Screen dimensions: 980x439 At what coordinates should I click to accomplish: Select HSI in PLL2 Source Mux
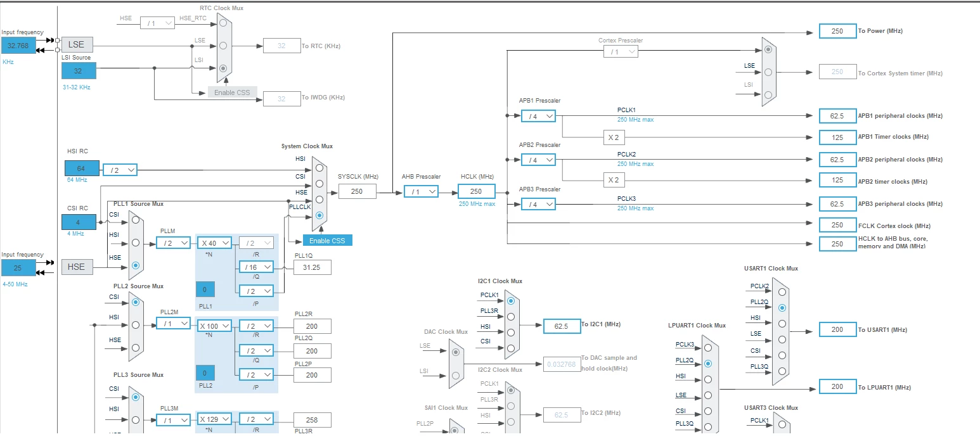pyautogui.click(x=136, y=325)
